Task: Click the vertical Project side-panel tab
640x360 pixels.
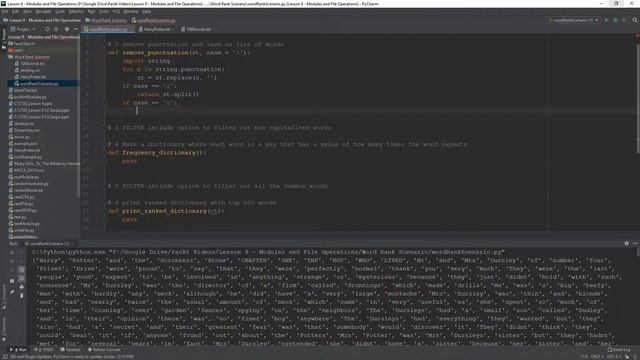Action: click(4, 39)
